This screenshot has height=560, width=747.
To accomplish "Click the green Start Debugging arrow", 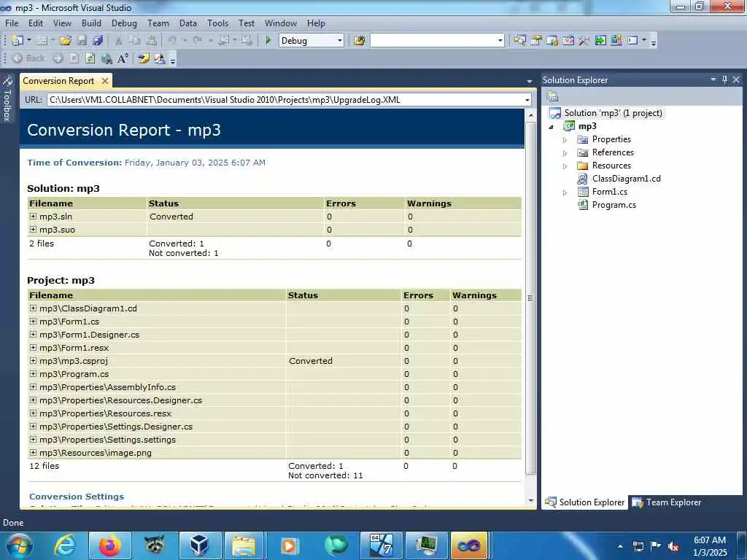I will pyautogui.click(x=268, y=41).
